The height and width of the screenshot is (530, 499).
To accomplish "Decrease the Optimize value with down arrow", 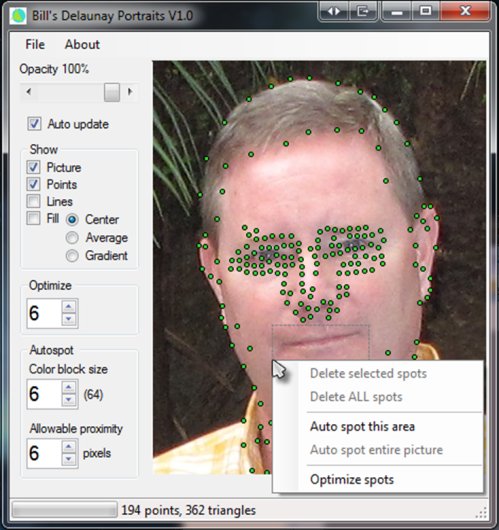I will coord(69,319).
